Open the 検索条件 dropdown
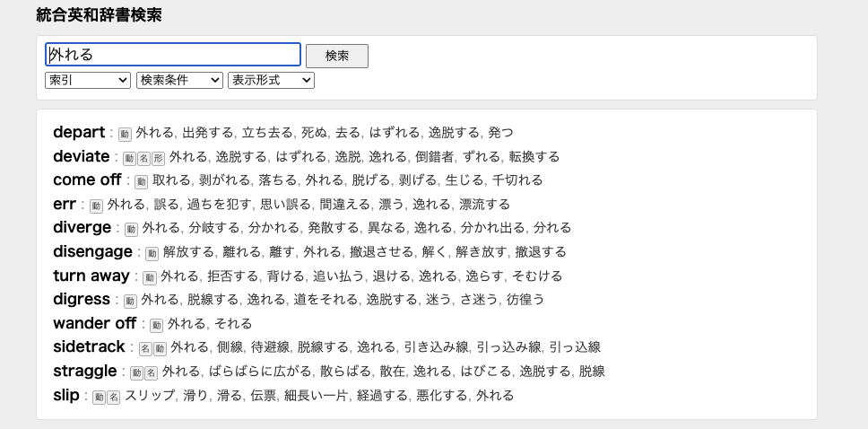 point(179,81)
